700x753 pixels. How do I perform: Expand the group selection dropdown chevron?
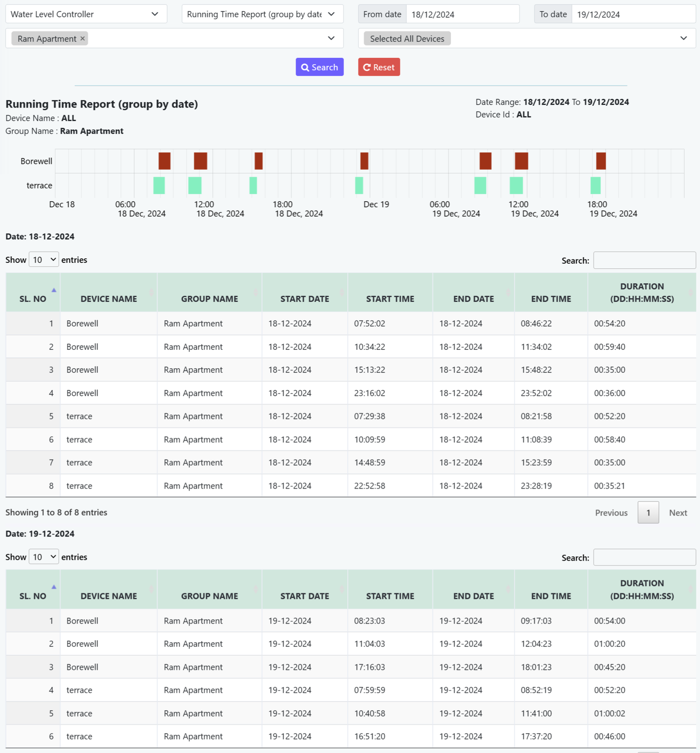[331, 38]
